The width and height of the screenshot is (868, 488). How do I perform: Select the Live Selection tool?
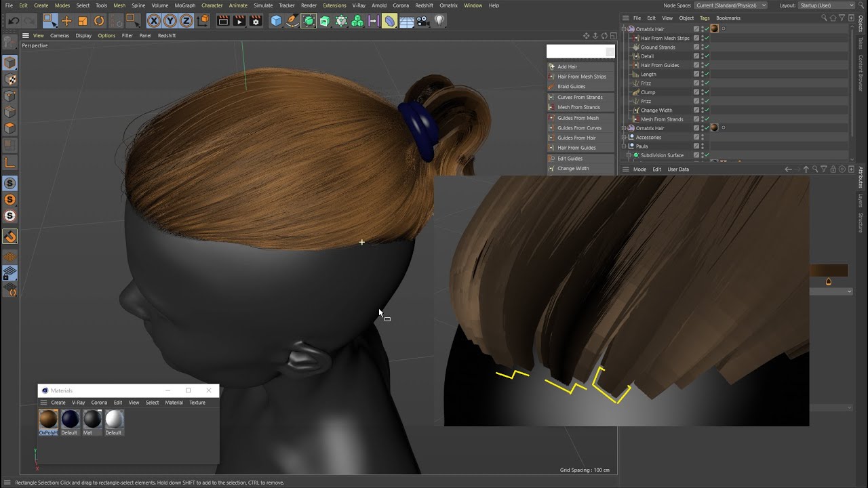50,21
